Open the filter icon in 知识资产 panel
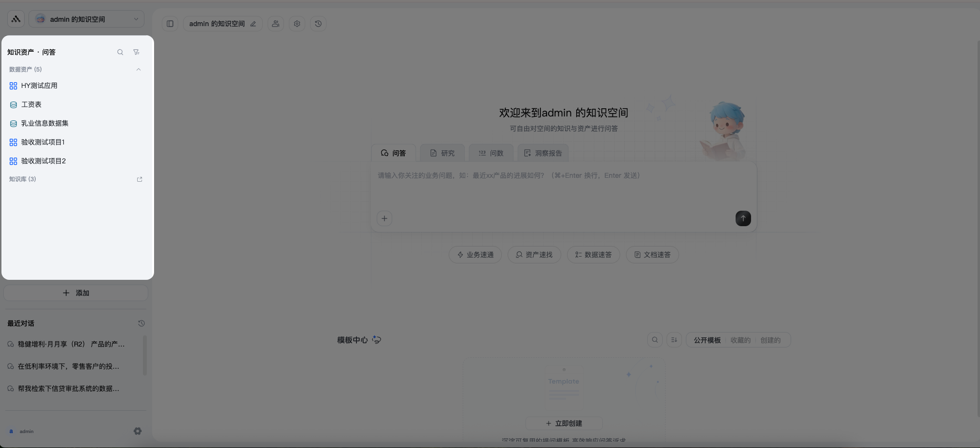Viewport: 980px width, 448px height. tap(137, 52)
